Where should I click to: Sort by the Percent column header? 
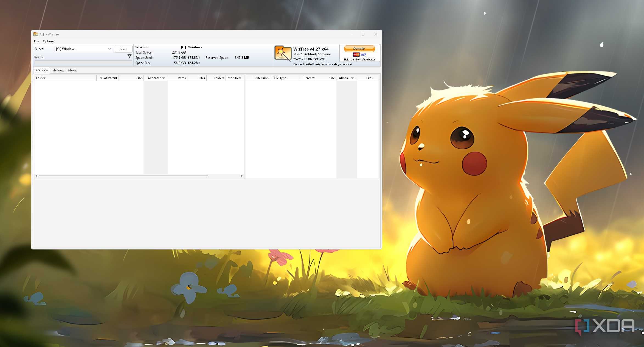(308, 78)
